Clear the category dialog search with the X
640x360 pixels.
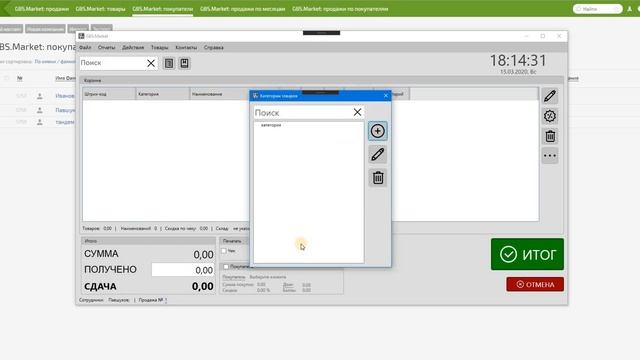coord(357,112)
